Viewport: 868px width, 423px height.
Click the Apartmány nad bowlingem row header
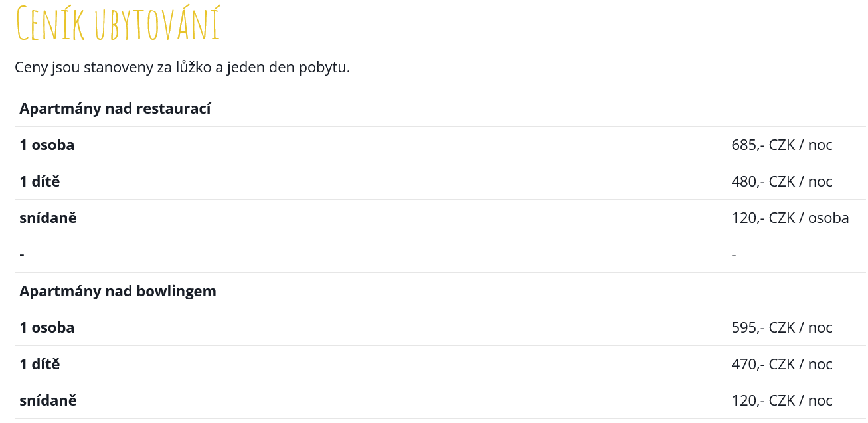(118, 291)
